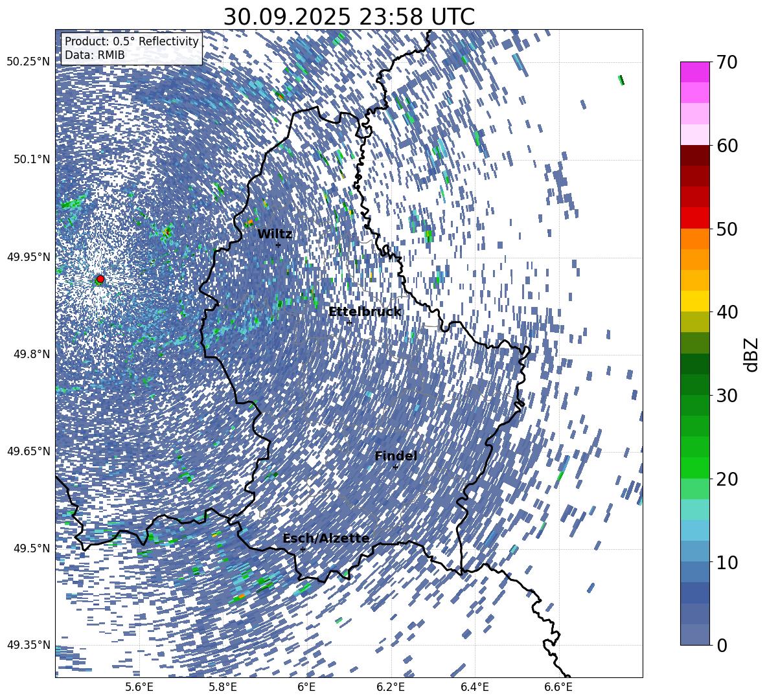Click the 50.25°N latitude label
Image resolution: width=767 pixels, height=700 pixels.
29,62
